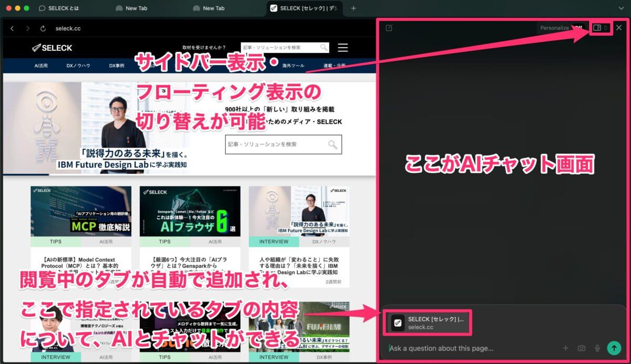Open the hamburger menu on SELECK
The width and height of the screenshot is (631, 364).
click(x=343, y=47)
